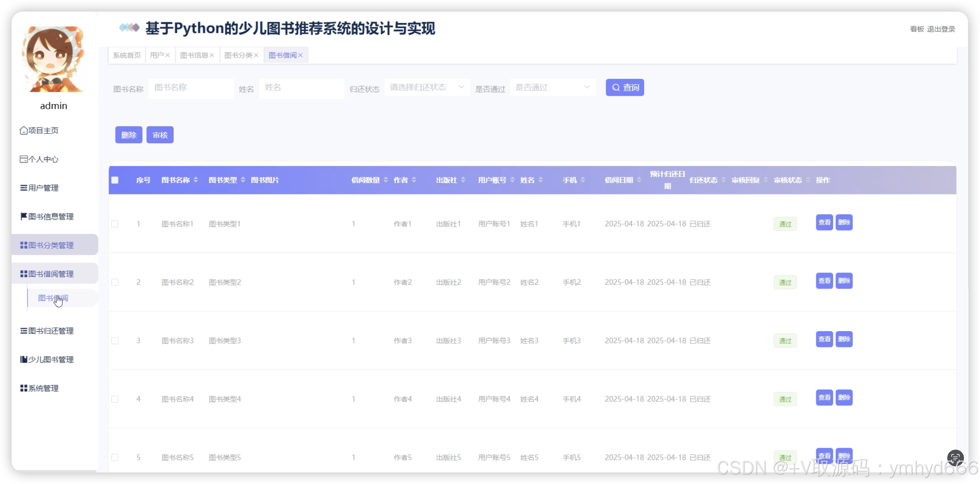Close the 用户 tab using its X

coord(168,55)
